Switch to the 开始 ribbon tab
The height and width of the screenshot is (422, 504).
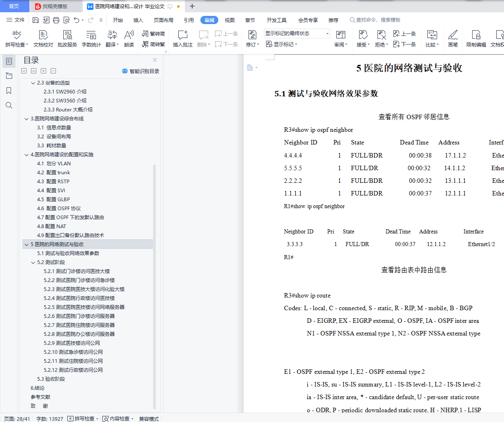point(118,20)
